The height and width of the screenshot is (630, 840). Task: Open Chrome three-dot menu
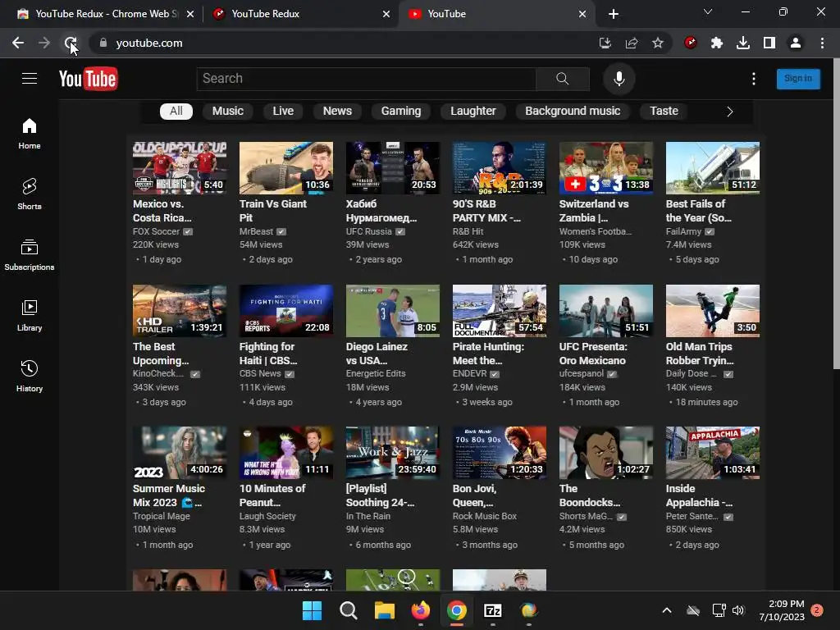click(822, 43)
